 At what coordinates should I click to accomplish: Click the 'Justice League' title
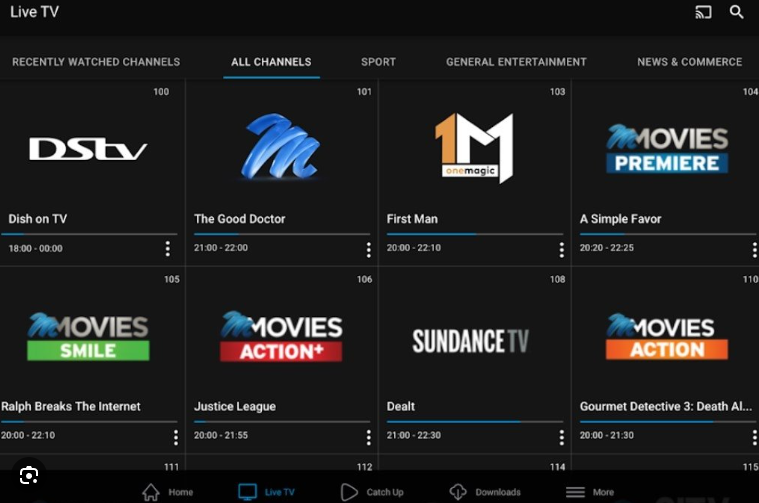click(x=235, y=406)
